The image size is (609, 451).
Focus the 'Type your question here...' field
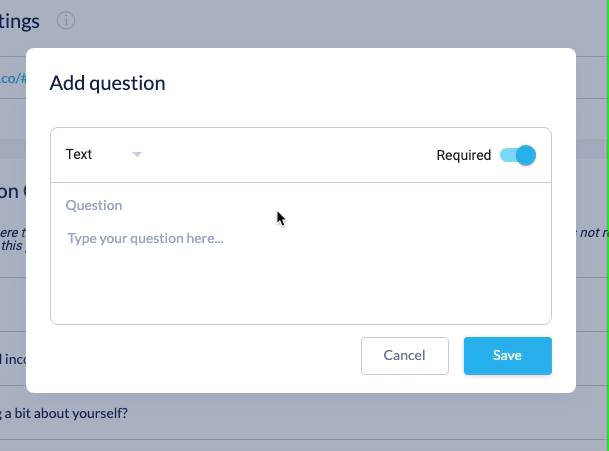tap(300, 239)
